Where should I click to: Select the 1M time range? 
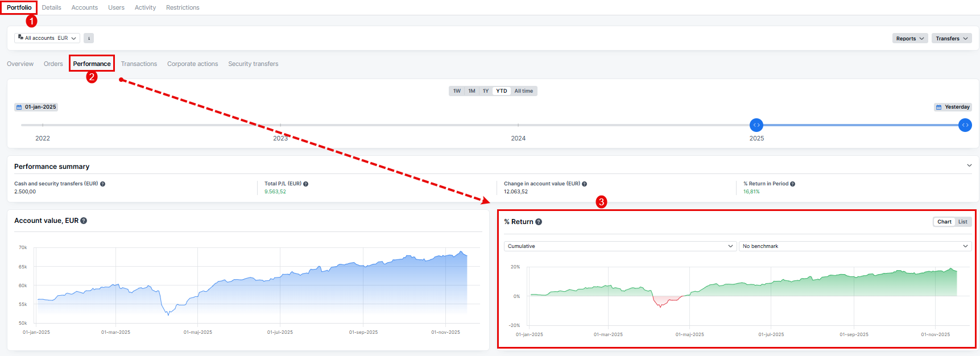pyautogui.click(x=472, y=91)
